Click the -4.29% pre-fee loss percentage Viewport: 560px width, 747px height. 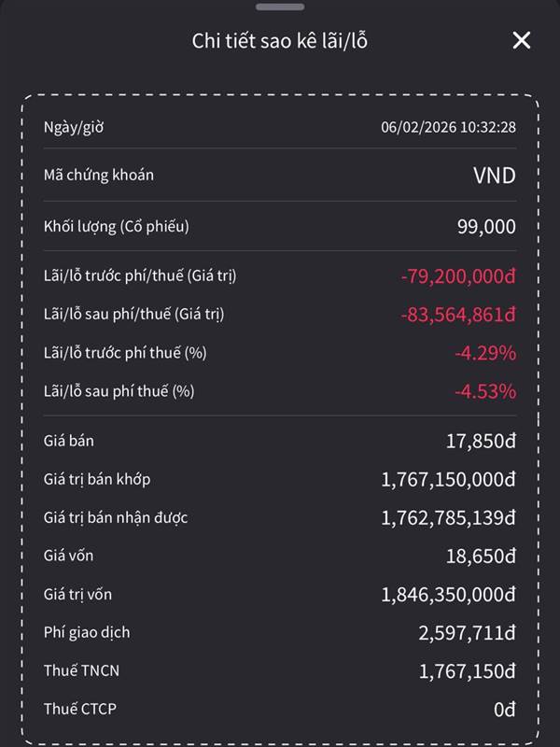point(485,353)
